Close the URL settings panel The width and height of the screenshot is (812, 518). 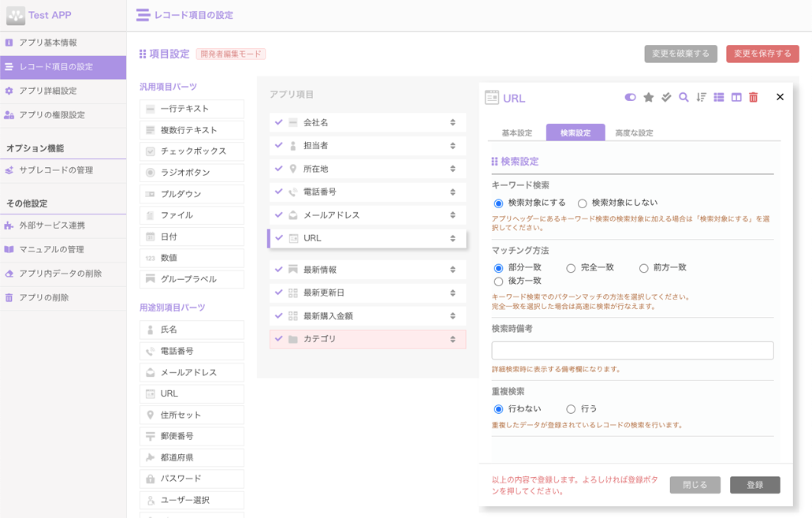(780, 97)
